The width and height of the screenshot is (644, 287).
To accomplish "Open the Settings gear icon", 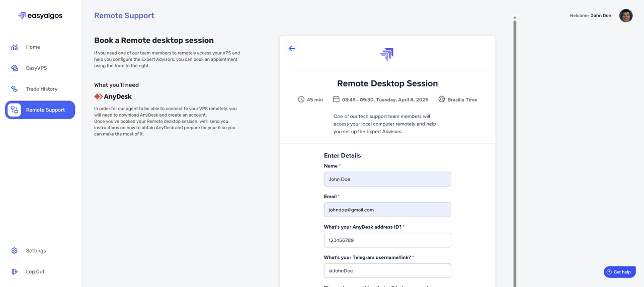I will pyautogui.click(x=15, y=251).
